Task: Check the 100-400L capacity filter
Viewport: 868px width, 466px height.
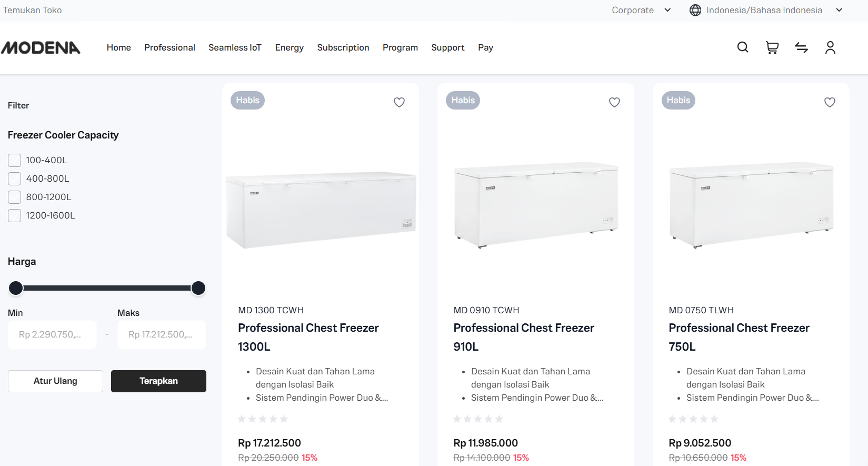Action: pyautogui.click(x=15, y=160)
